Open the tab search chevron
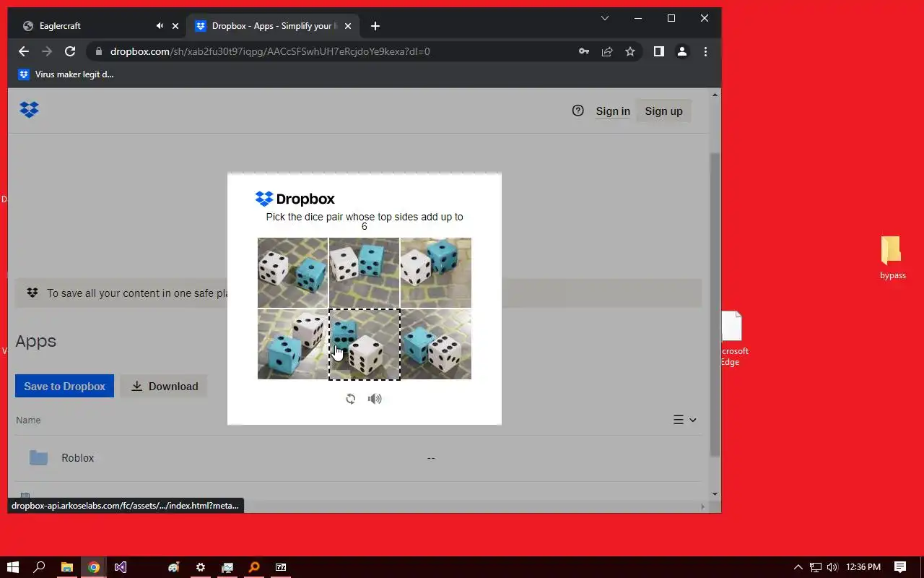 click(605, 18)
